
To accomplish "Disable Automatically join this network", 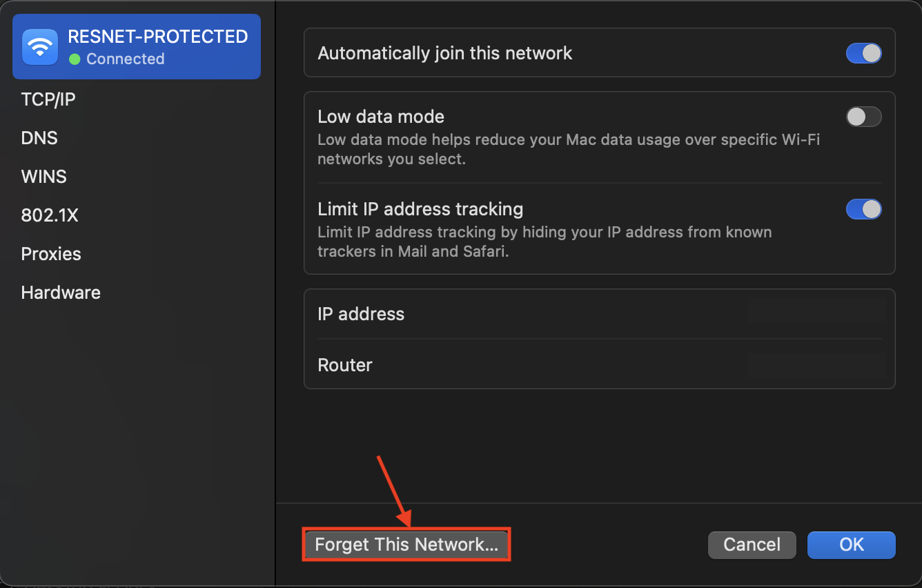I will (x=864, y=53).
